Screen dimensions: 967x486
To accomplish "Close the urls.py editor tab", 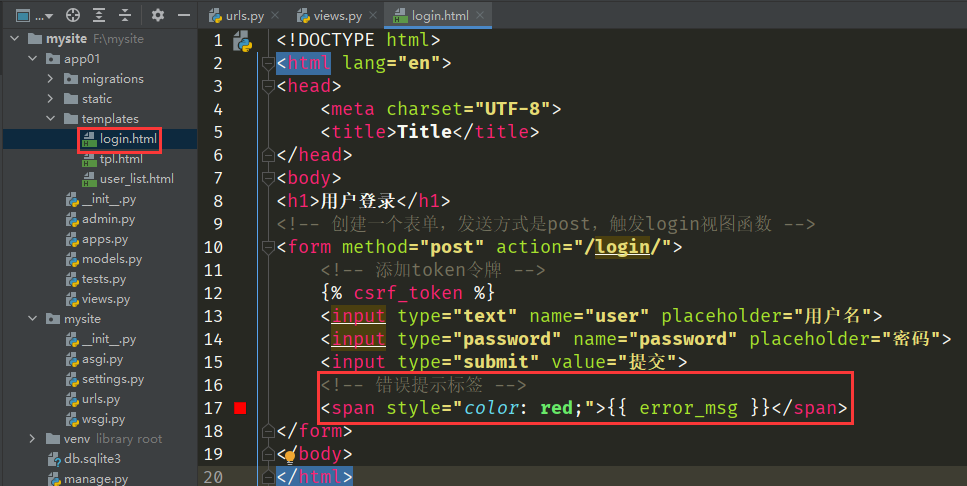I will tap(276, 17).
